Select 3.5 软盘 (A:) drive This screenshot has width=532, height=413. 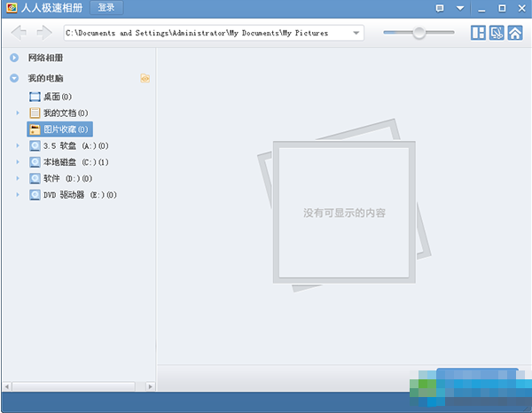tap(69, 146)
